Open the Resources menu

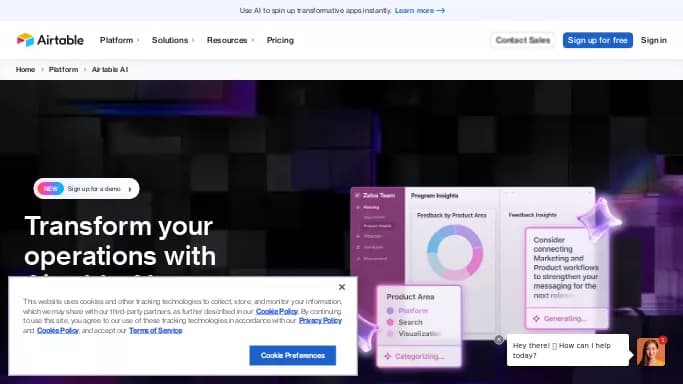point(227,40)
